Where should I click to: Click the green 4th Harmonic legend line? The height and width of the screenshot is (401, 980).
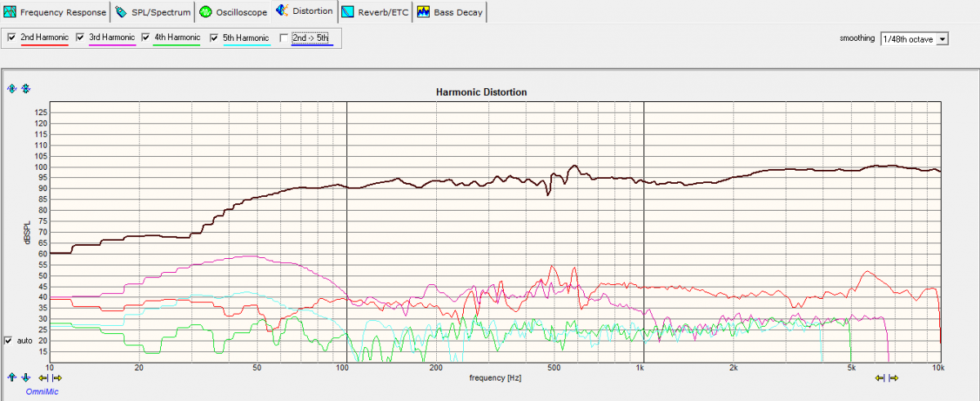click(177, 45)
